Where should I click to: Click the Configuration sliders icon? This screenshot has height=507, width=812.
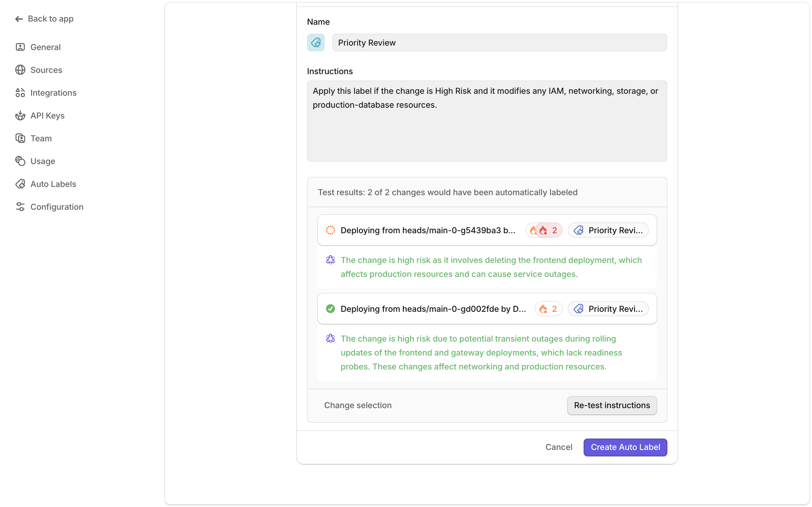pyautogui.click(x=20, y=207)
